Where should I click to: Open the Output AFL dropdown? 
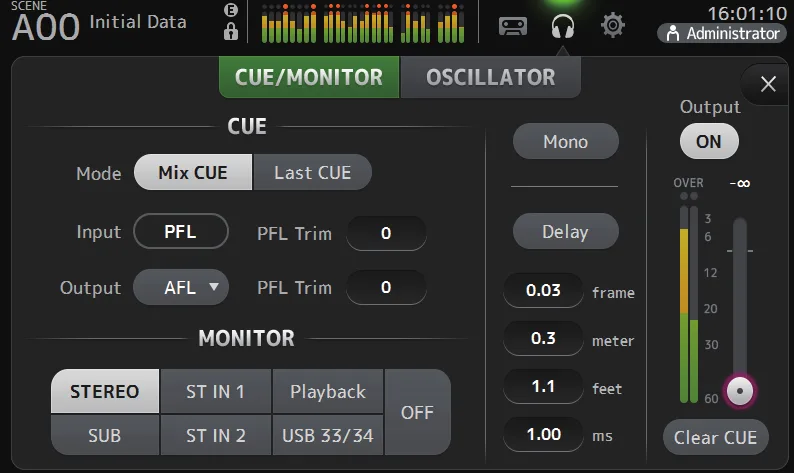[181, 287]
